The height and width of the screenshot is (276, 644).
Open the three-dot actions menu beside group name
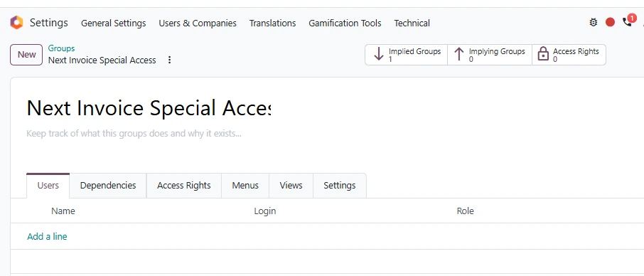pos(169,60)
